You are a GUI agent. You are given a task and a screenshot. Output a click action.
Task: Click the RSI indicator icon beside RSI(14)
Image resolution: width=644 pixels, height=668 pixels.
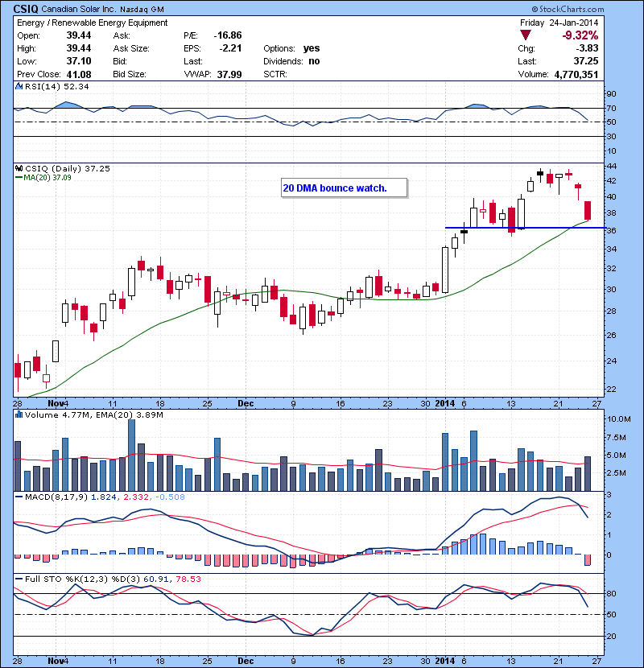click(x=19, y=86)
